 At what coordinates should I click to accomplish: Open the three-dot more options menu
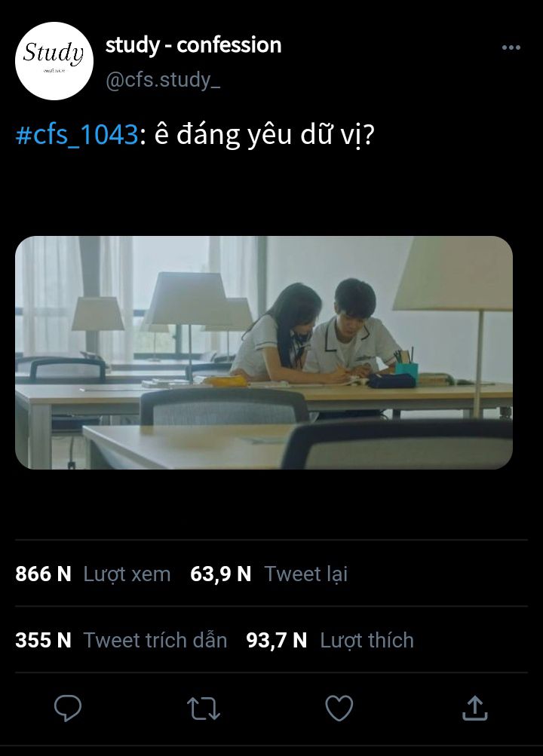511,47
